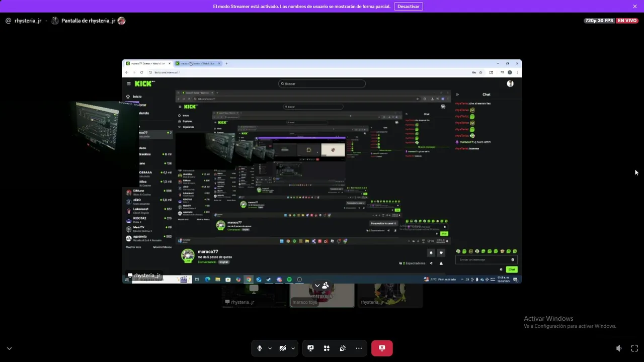Click the green Chat send button
The width and height of the screenshot is (644, 362).
(x=512, y=269)
